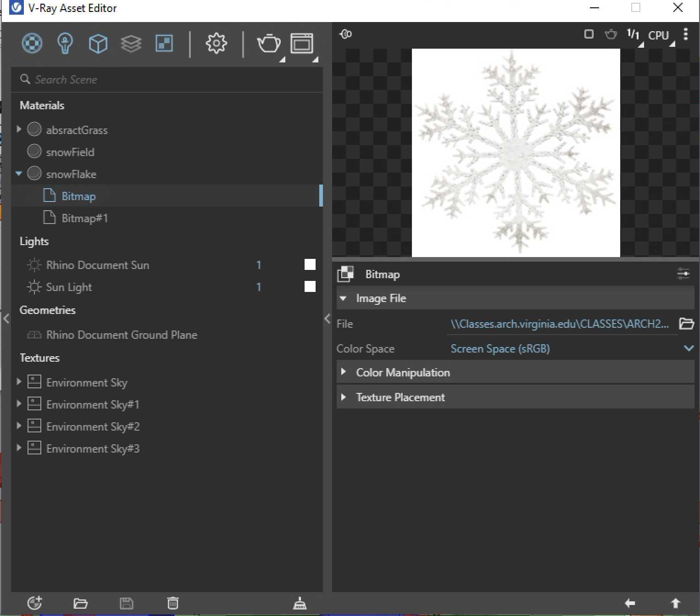
Task: Import asset file from bottom folder icon
Action: point(80,603)
